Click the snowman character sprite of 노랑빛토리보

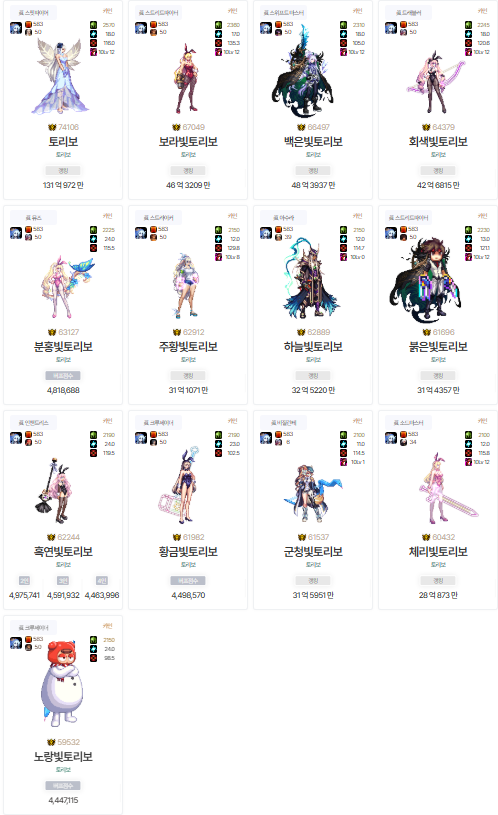coord(63,683)
